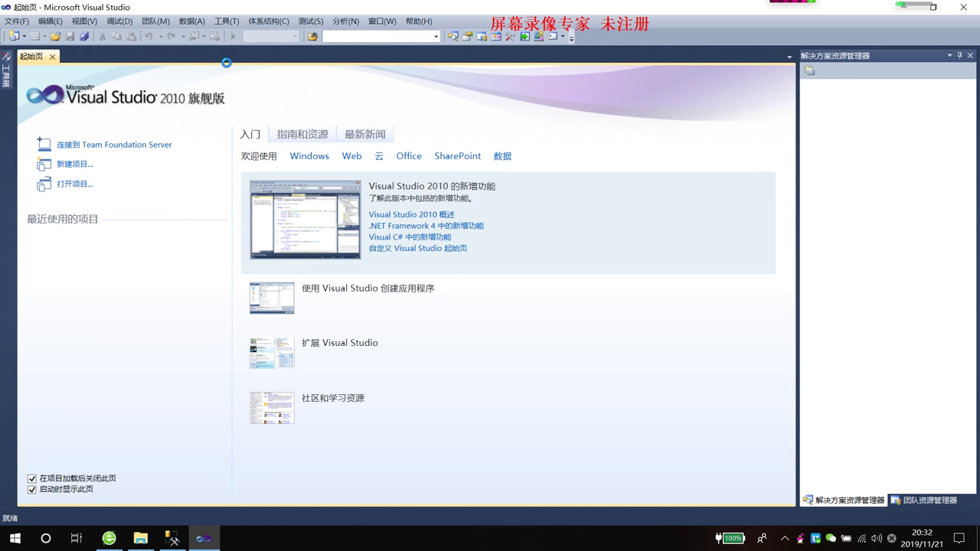Screen dimensions: 980x551
Task: Open the solution configuration combo box
Action: coord(271,36)
